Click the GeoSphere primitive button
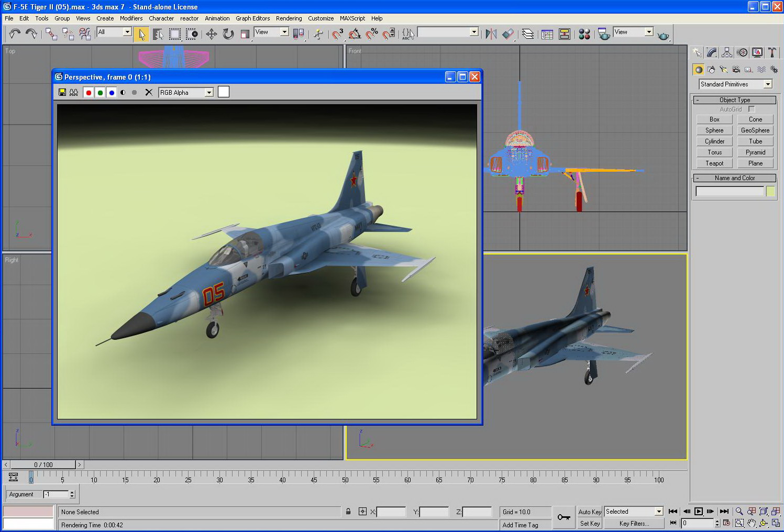The height and width of the screenshot is (532, 784). [755, 130]
